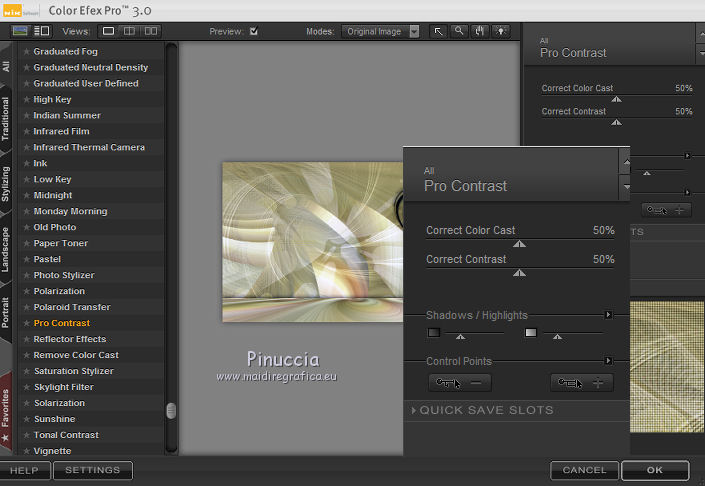Star the Solarization filter as favorite
This screenshot has height=486, width=705.
coord(27,403)
